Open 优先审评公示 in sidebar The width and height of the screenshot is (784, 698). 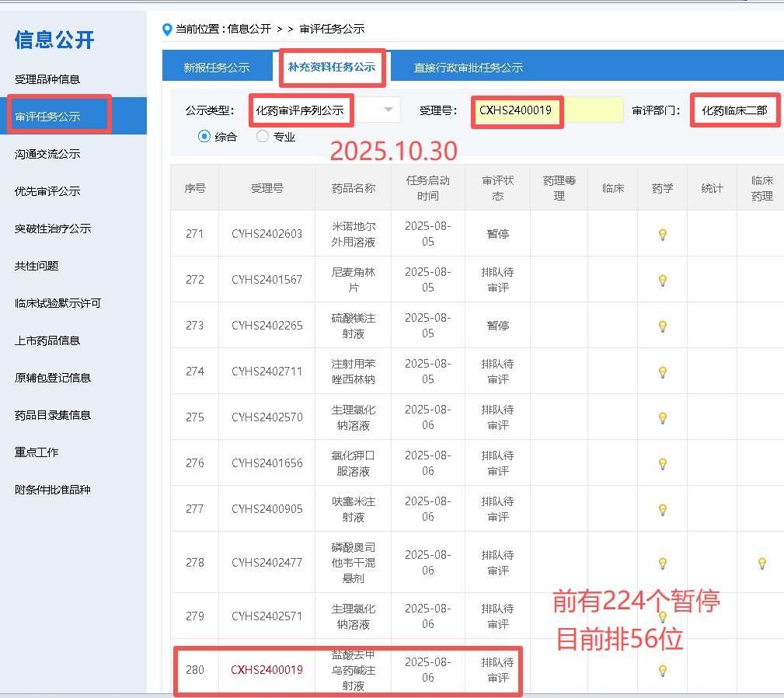(x=47, y=191)
